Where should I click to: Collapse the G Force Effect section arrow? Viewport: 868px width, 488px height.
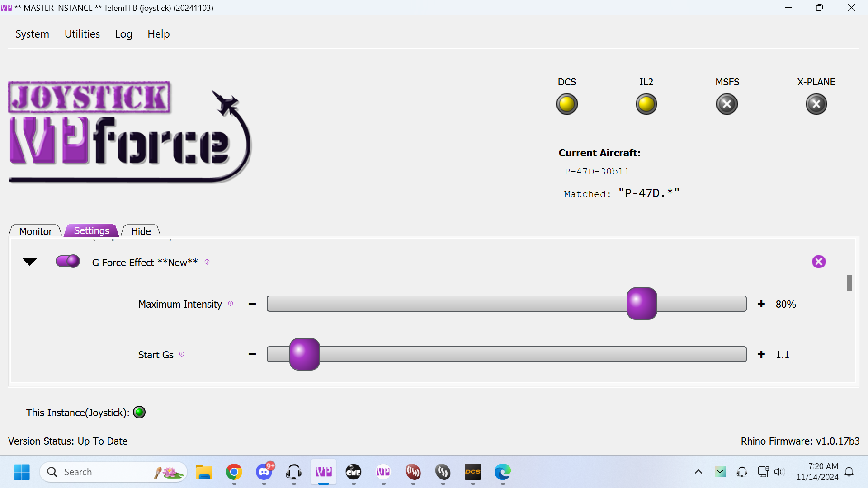pyautogui.click(x=29, y=262)
